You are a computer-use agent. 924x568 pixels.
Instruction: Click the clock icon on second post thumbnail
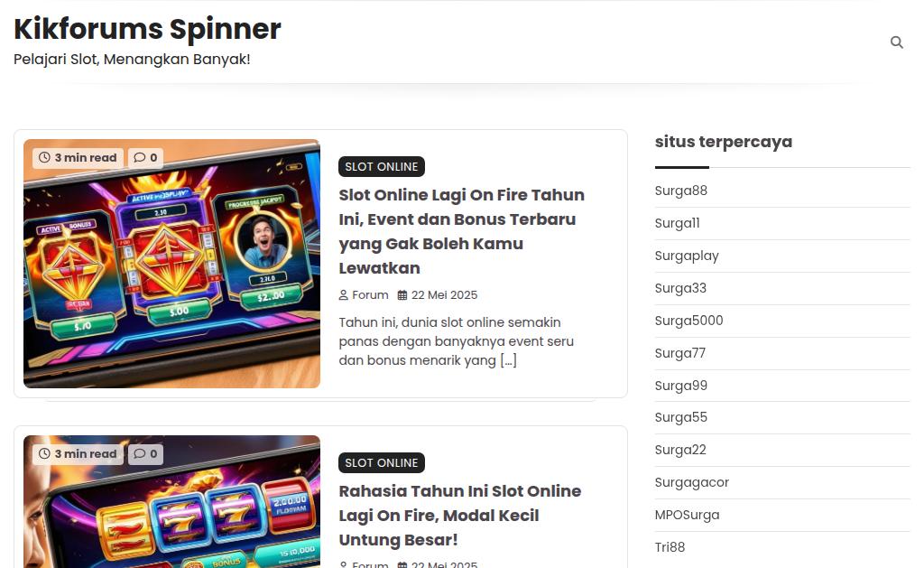[44, 453]
